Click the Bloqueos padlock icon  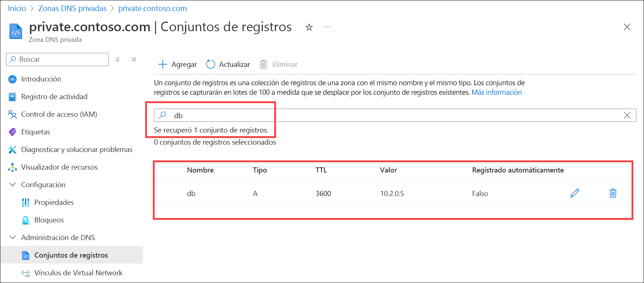click(x=26, y=220)
